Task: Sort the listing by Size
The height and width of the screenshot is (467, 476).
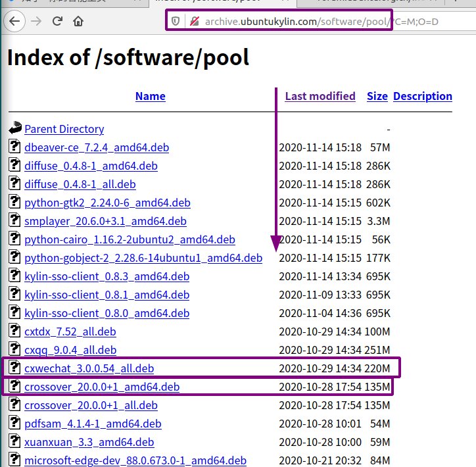Action: [377, 96]
